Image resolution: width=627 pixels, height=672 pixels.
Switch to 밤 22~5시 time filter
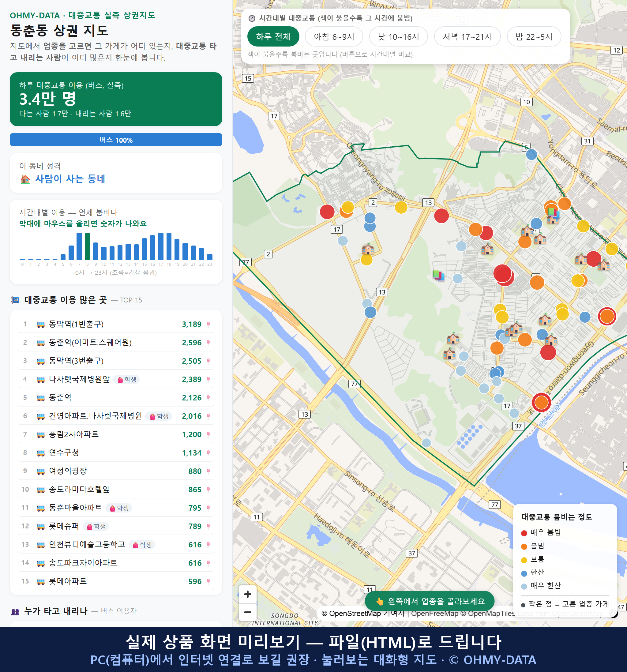[534, 36]
